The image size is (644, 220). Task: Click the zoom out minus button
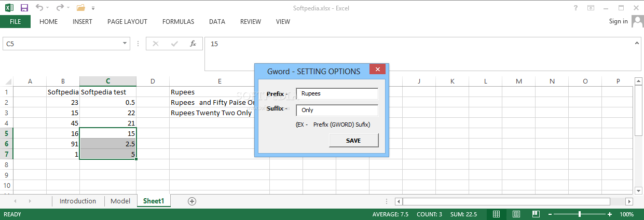tap(551, 214)
